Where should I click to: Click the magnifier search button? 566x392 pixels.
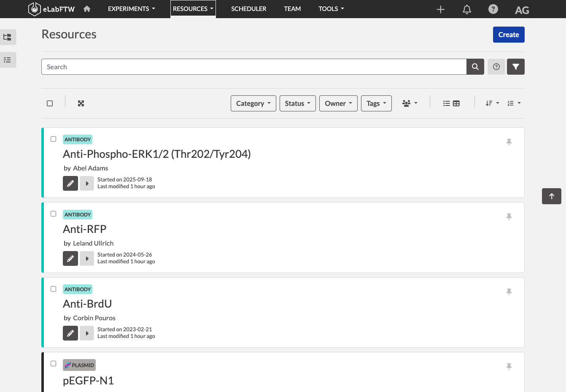475,67
